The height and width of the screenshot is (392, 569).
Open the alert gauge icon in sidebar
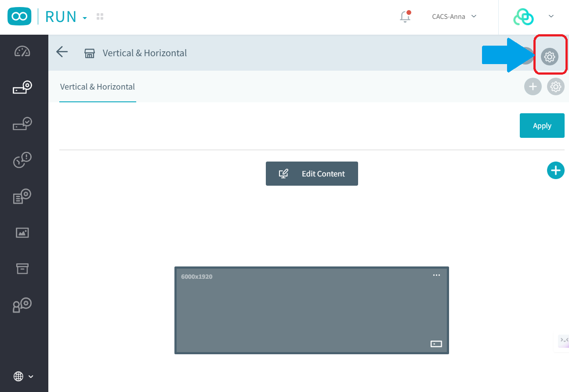22,160
